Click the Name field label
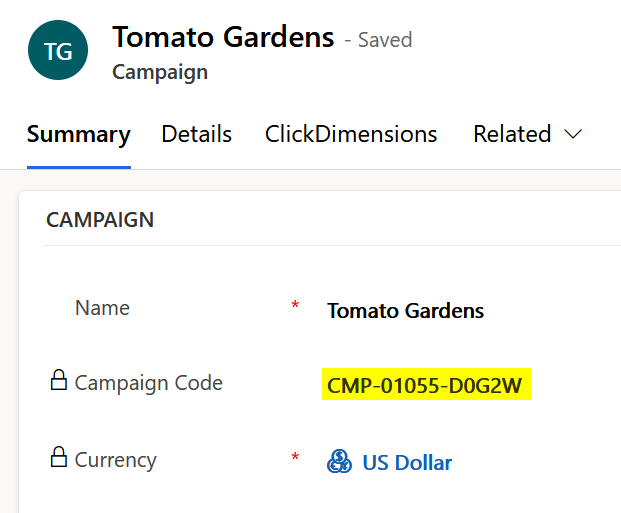The width and height of the screenshot is (621, 513). [102, 308]
